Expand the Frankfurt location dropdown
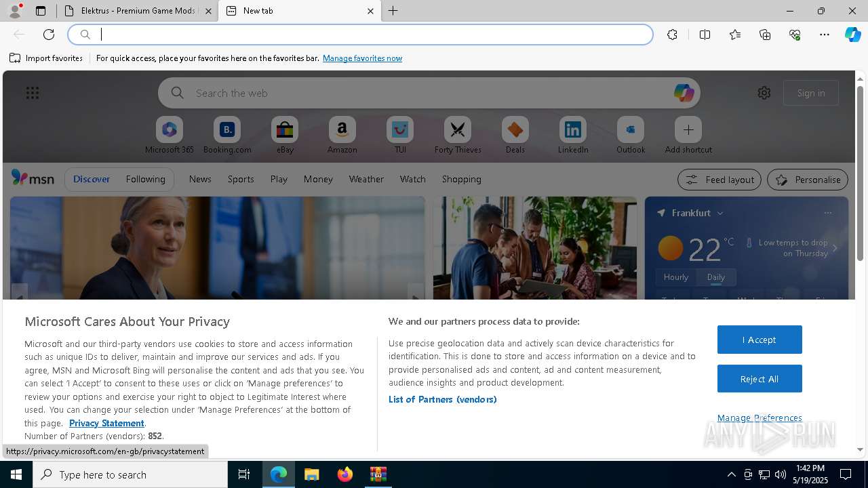868x488 pixels. (x=720, y=213)
